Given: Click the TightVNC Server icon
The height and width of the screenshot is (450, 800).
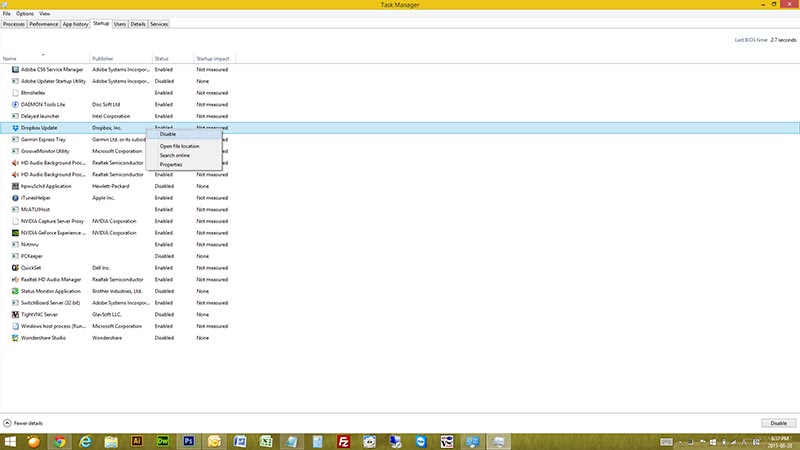Looking at the screenshot, I should (x=15, y=315).
